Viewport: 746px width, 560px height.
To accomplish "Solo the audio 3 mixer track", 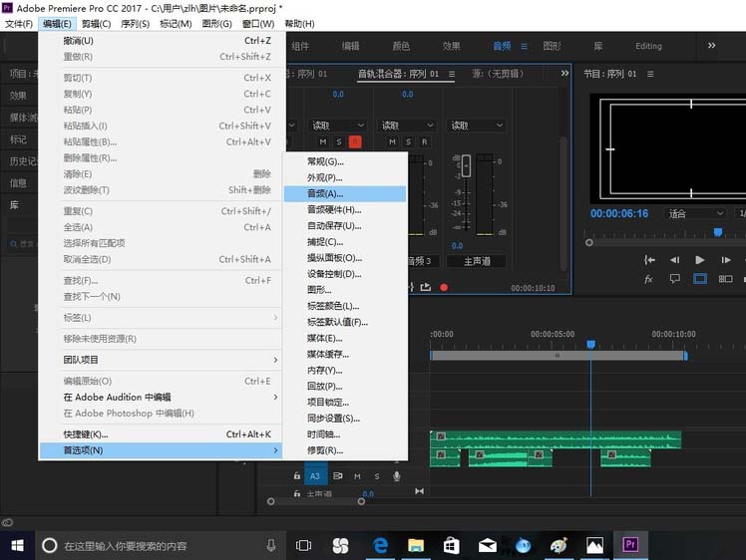I will (408, 141).
